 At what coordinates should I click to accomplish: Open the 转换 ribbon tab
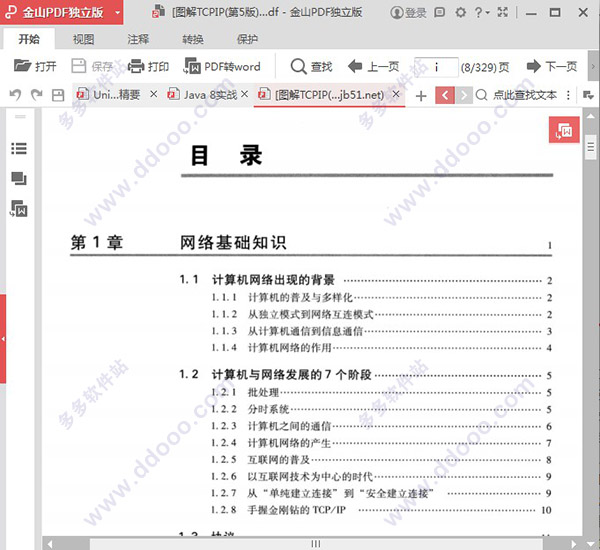193,39
